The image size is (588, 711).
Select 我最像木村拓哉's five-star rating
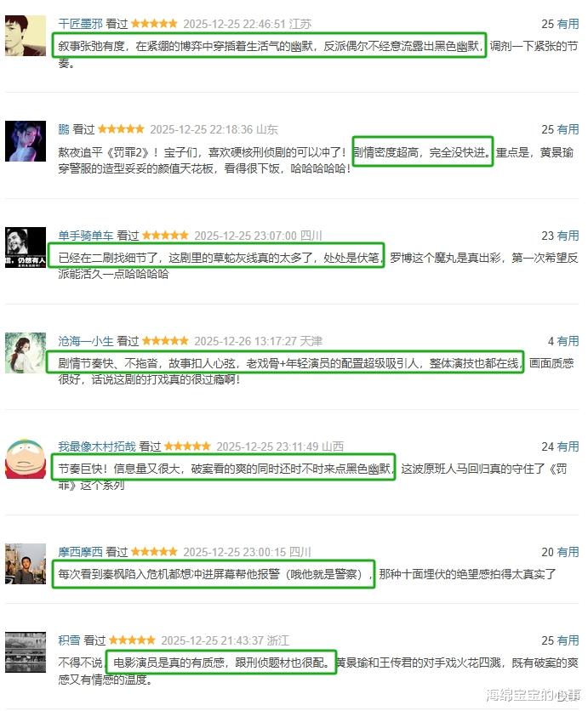coord(187,447)
